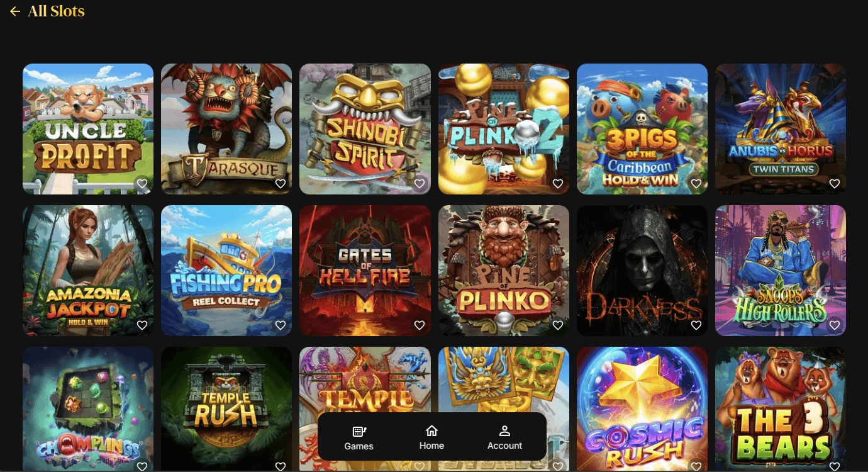This screenshot has height=472, width=868.
Task: Like the Gates of Hellfire slot
Action: [420, 325]
